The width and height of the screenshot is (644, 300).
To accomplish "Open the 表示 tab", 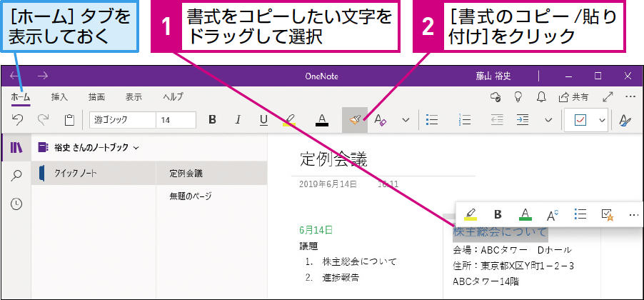I will pos(134,97).
